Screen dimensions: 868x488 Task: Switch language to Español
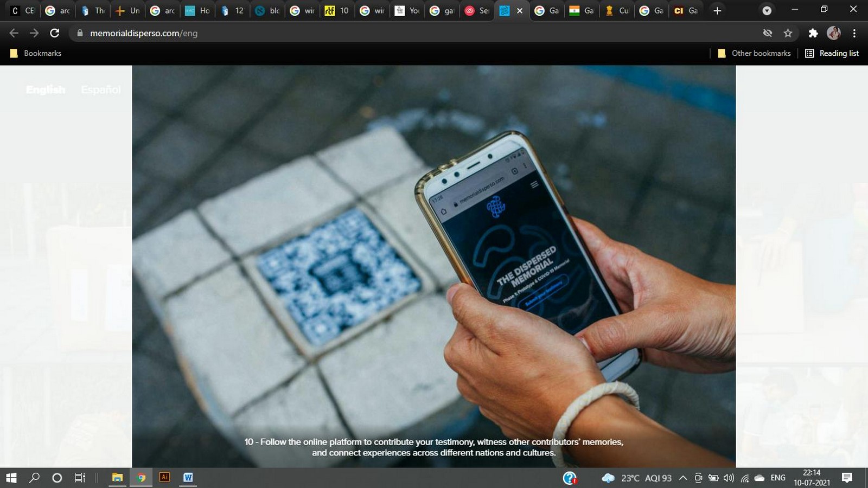pos(101,89)
